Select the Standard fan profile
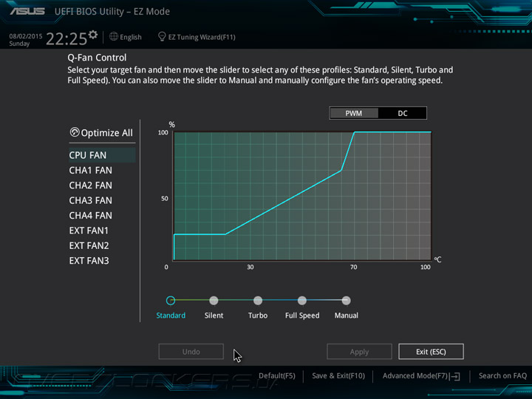The width and height of the screenshot is (532, 399). (x=171, y=301)
